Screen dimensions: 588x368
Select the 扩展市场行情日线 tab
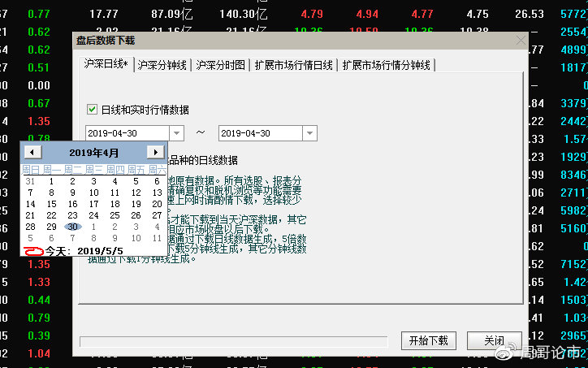point(294,65)
